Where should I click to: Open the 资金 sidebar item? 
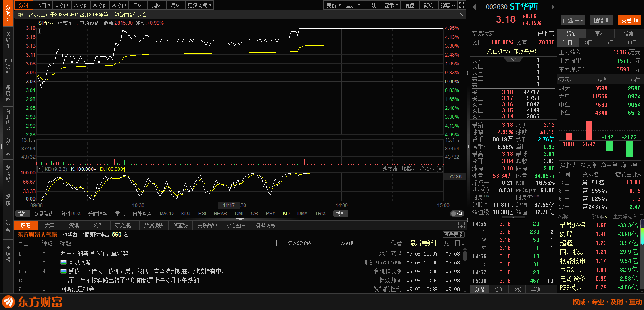(x=8, y=226)
